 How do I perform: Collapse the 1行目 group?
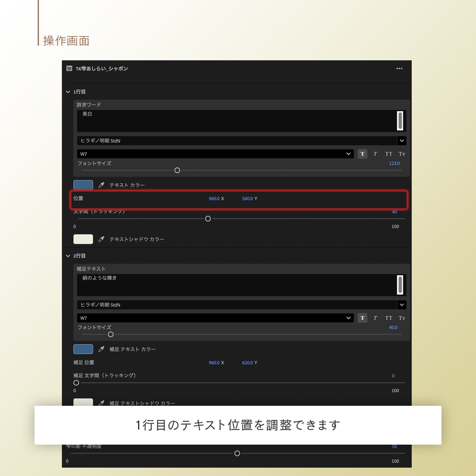click(x=68, y=92)
